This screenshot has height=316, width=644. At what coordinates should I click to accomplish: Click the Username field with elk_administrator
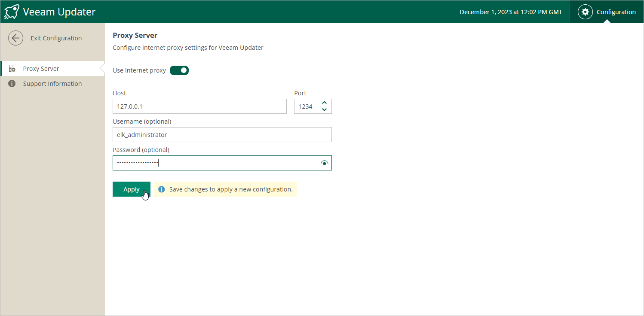[222, 135]
